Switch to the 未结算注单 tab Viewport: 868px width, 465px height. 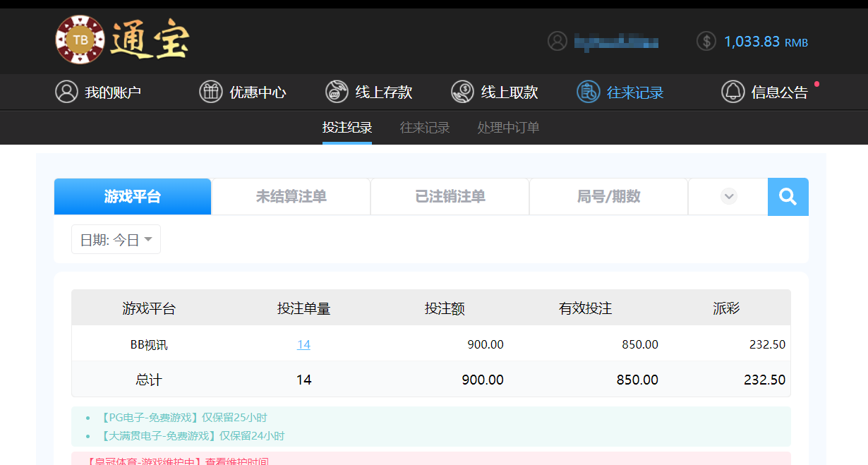pyautogui.click(x=291, y=196)
